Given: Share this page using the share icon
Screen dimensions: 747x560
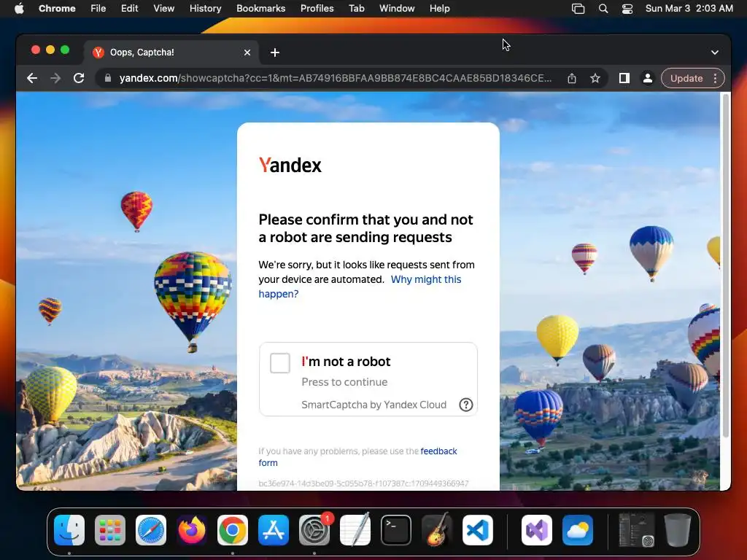Looking at the screenshot, I should (572, 78).
